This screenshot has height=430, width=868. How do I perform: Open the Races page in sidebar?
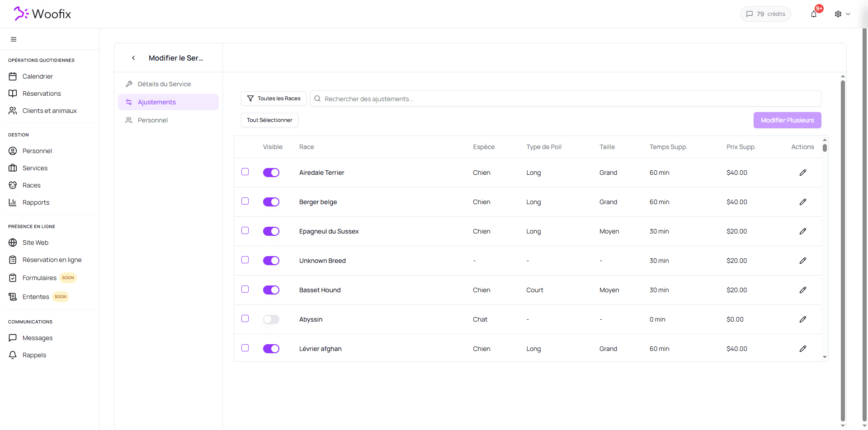click(x=31, y=185)
